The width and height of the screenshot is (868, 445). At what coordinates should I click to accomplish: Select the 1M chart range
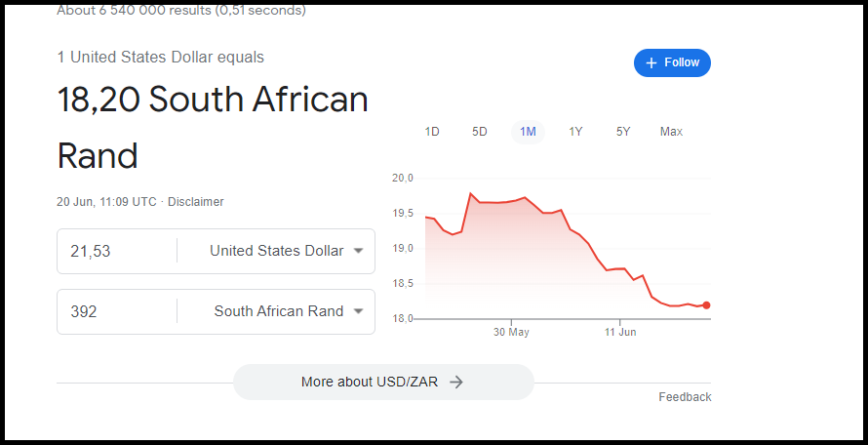(528, 132)
